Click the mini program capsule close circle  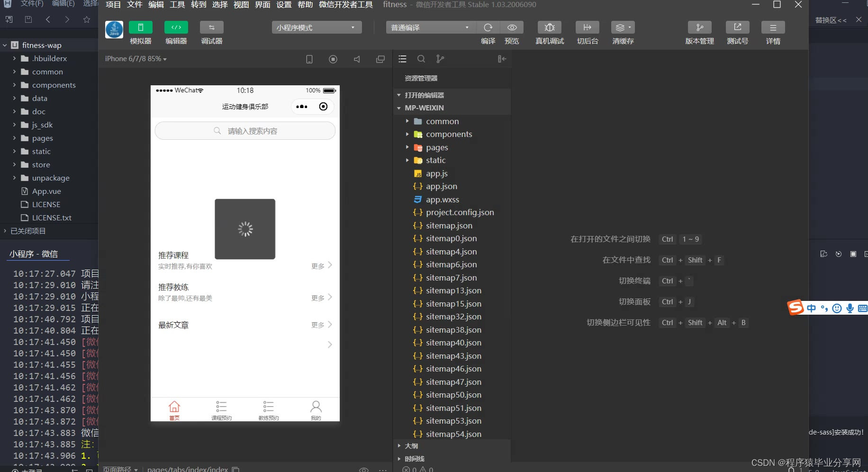[x=323, y=107]
